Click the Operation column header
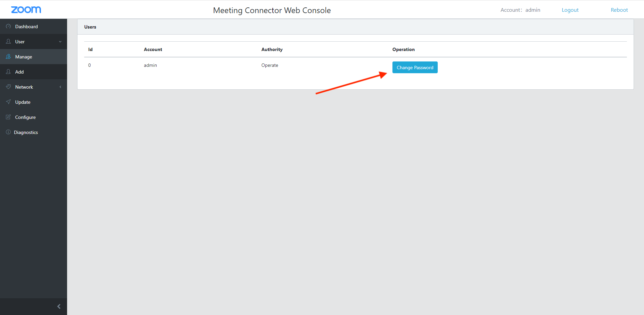Viewport: 644px width, 315px height. pyautogui.click(x=404, y=49)
